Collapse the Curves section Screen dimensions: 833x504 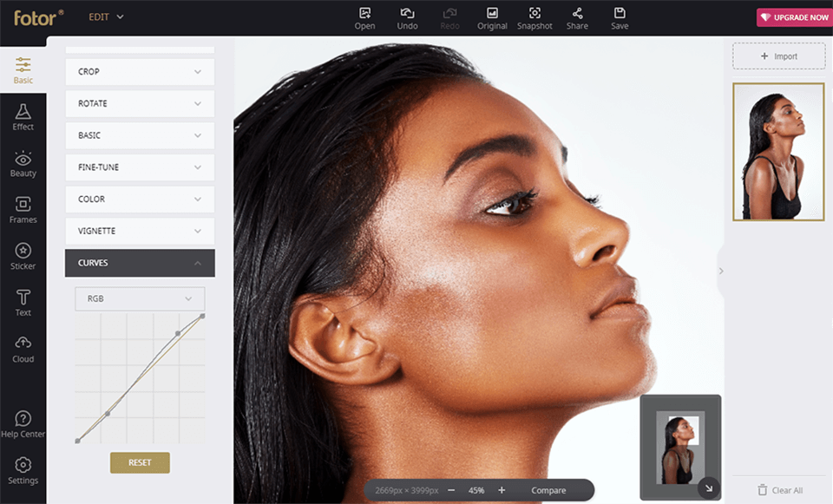[x=140, y=263]
